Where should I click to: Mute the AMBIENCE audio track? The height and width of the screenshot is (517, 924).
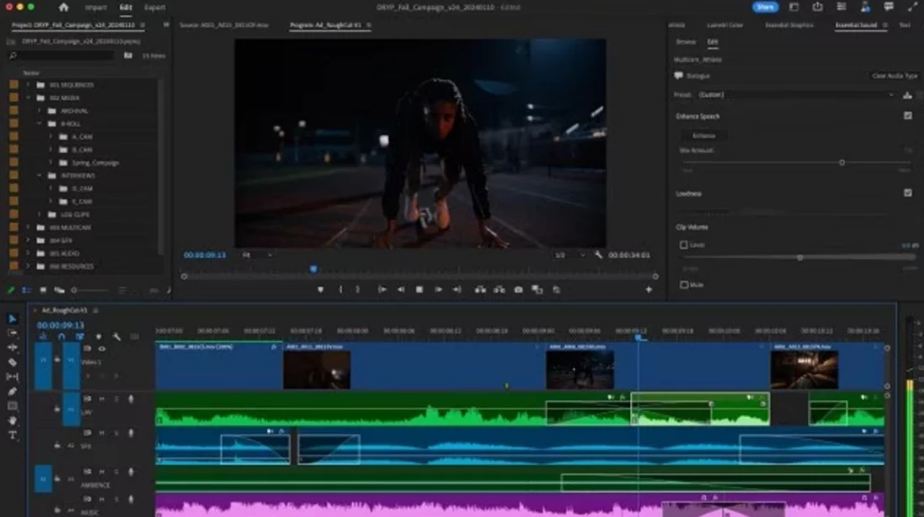click(x=102, y=472)
